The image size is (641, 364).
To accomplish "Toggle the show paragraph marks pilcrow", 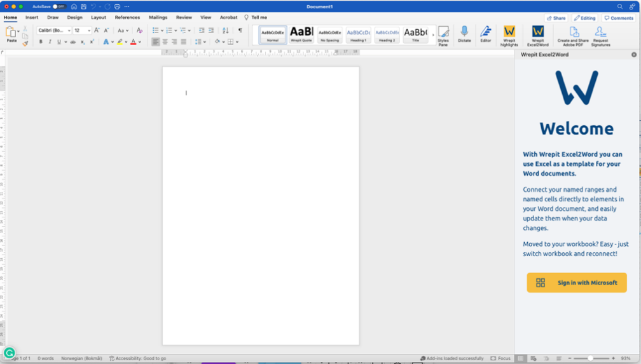I will 240,30.
